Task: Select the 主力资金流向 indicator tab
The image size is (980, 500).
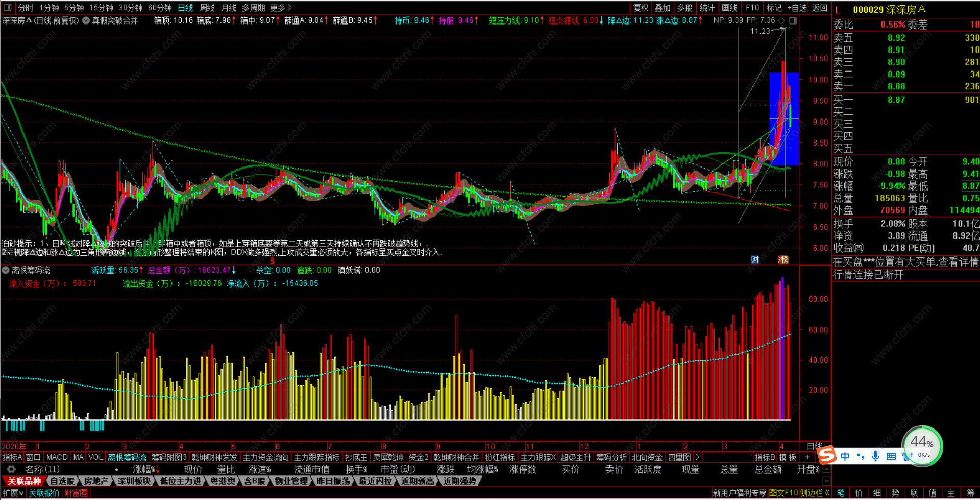Action: 265,457
